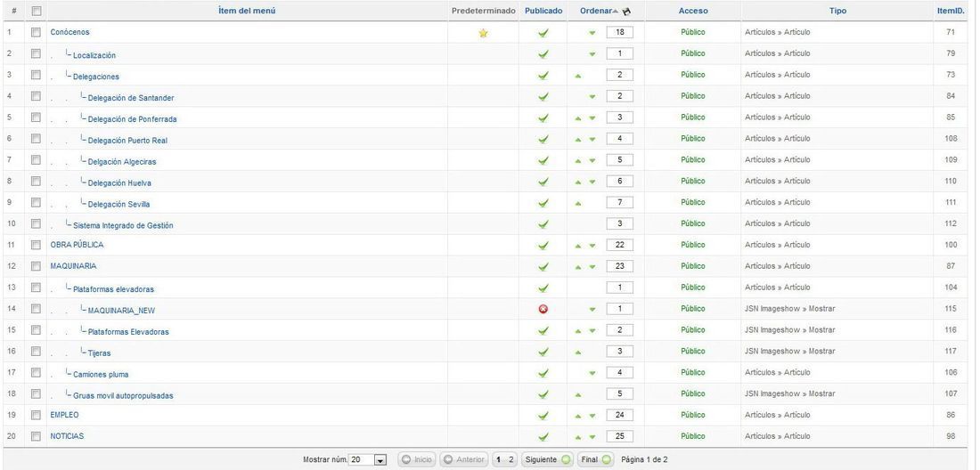The image size is (980, 470).
Task: Move OBRA PÚBLICA up with arrow
Action: pyautogui.click(x=578, y=246)
